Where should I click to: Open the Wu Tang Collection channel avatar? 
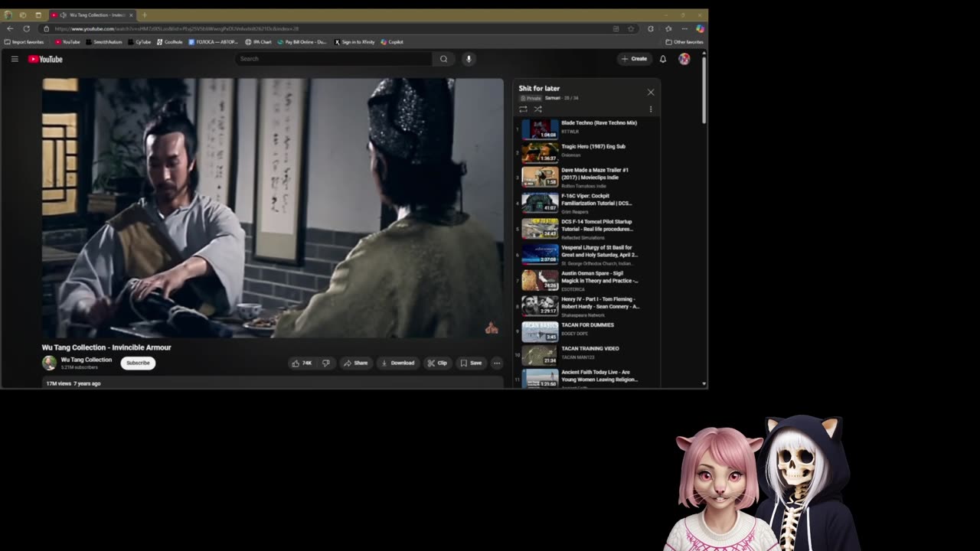click(x=49, y=363)
